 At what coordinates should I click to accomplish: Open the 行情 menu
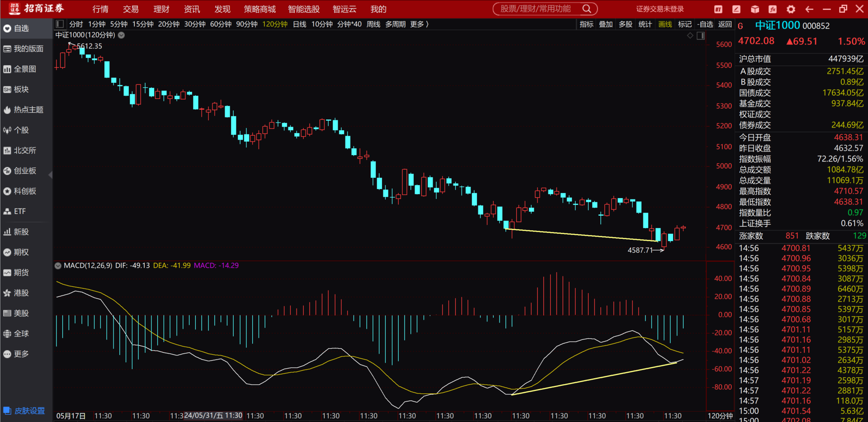(100, 9)
